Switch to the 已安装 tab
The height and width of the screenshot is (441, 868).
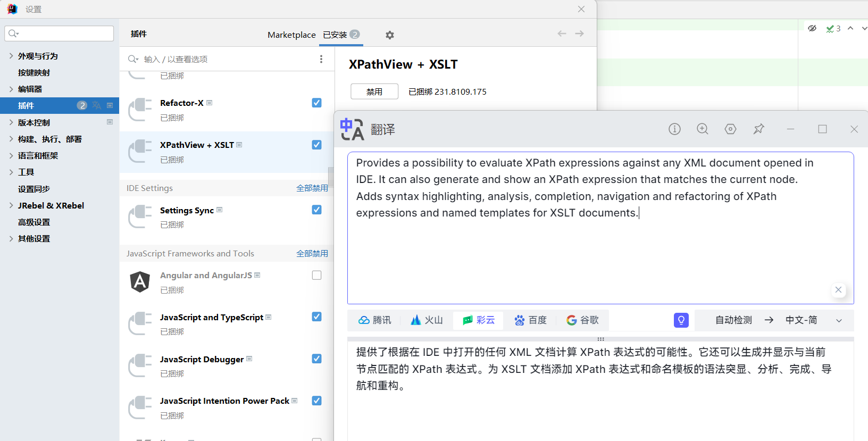(341, 35)
